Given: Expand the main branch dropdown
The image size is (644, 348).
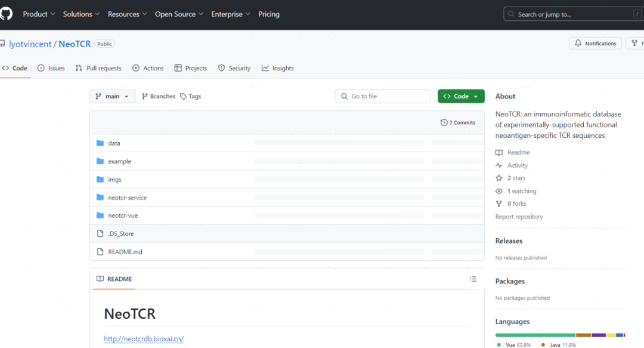Looking at the screenshot, I should click(x=112, y=96).
